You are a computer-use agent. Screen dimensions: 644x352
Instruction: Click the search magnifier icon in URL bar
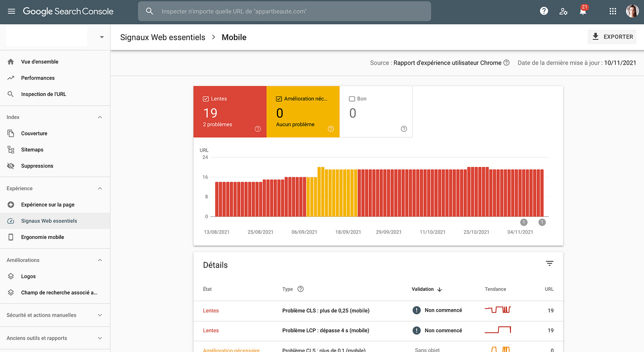(149, 11)
